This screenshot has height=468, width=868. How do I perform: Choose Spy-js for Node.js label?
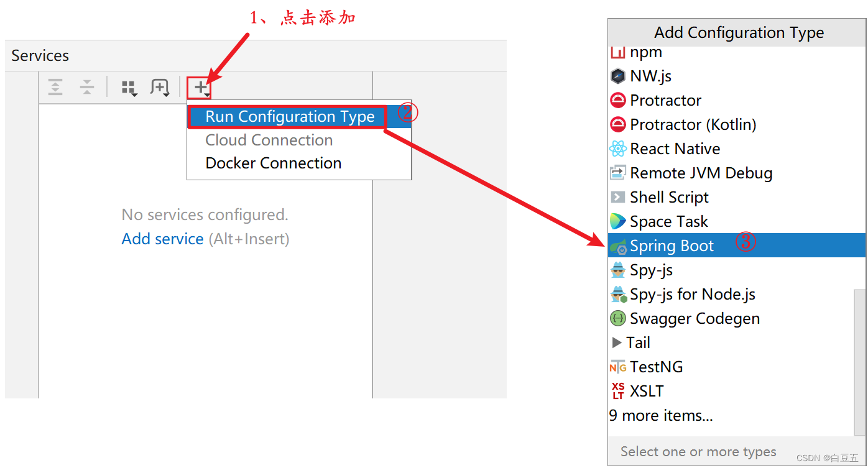tap(693, 295)
